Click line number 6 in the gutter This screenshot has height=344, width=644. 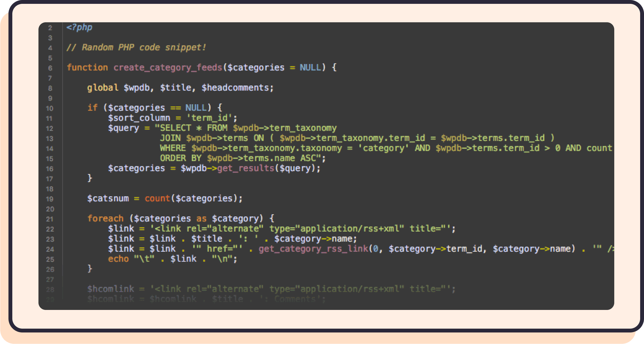pos(50,68)
